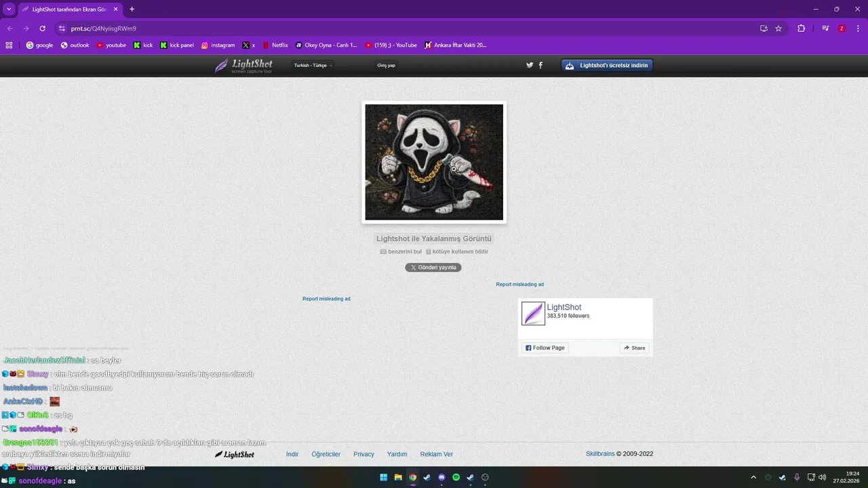The height and width of the screenshot is (488, 868).
Task: Click Lightshot'ı ücretsiz indirin button
Action: [607, 66]
